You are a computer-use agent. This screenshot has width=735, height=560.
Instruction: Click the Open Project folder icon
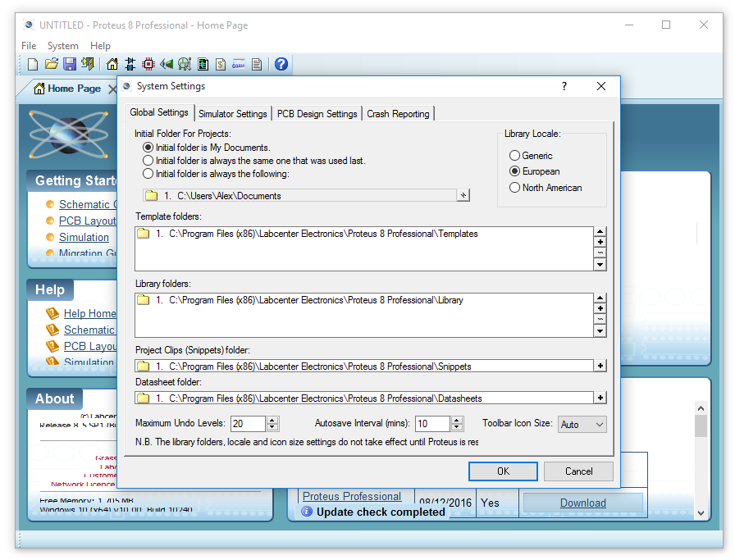tap(52, 64)
